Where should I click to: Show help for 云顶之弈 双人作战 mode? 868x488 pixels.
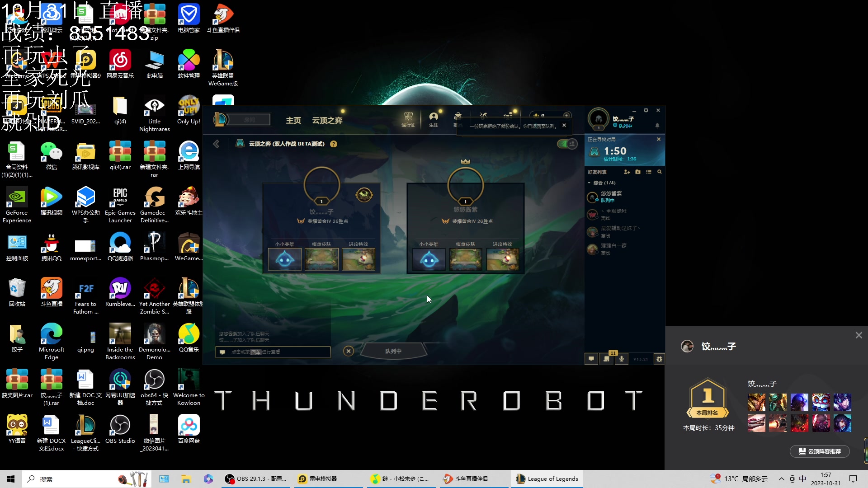pyautogui.click(x=333, y=144)
